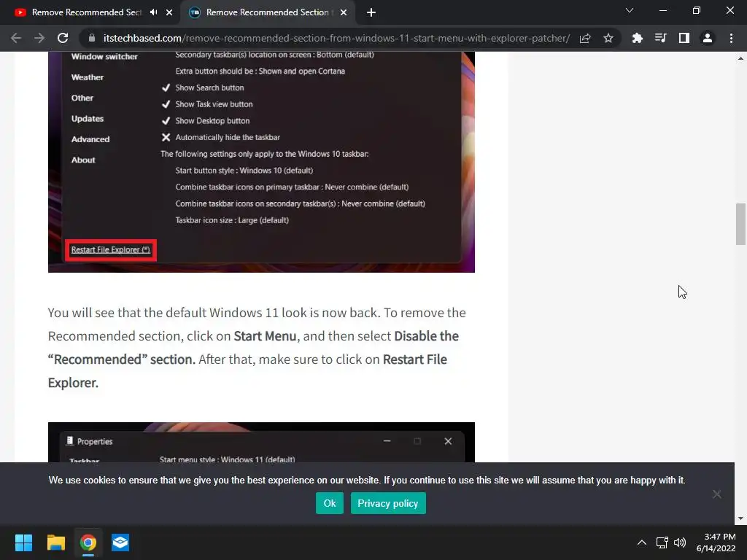Close the itstechbased article tab
Viewport: 747px width, 560px height.
point(344,12)
